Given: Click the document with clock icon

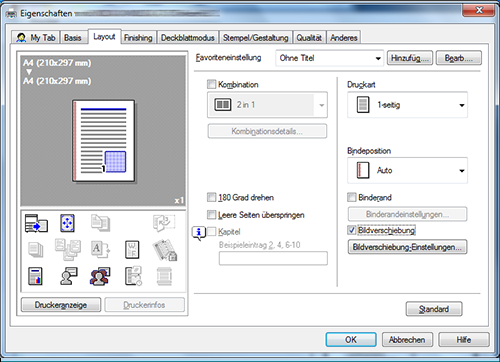Looking at the screenshot, I should [133, 276].
